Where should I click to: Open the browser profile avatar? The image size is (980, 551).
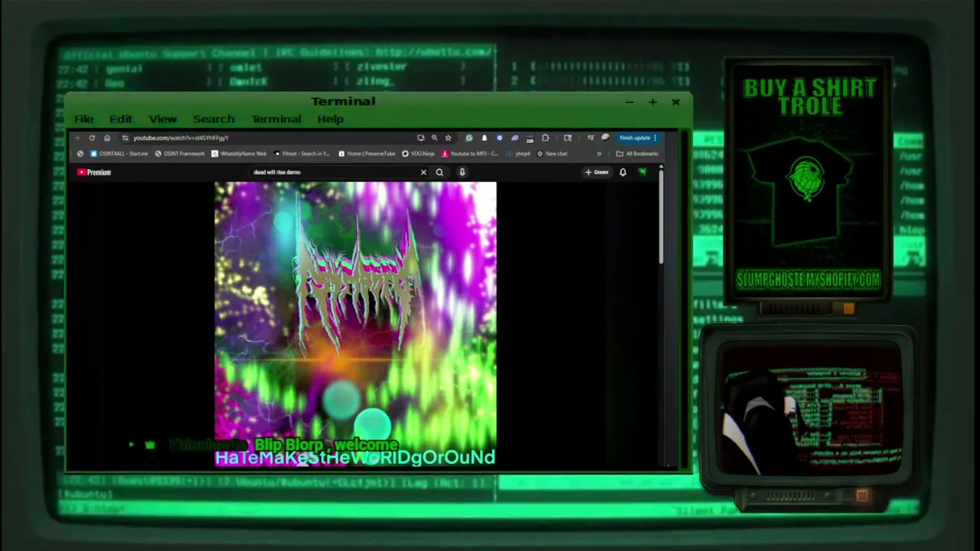[606, 138]
